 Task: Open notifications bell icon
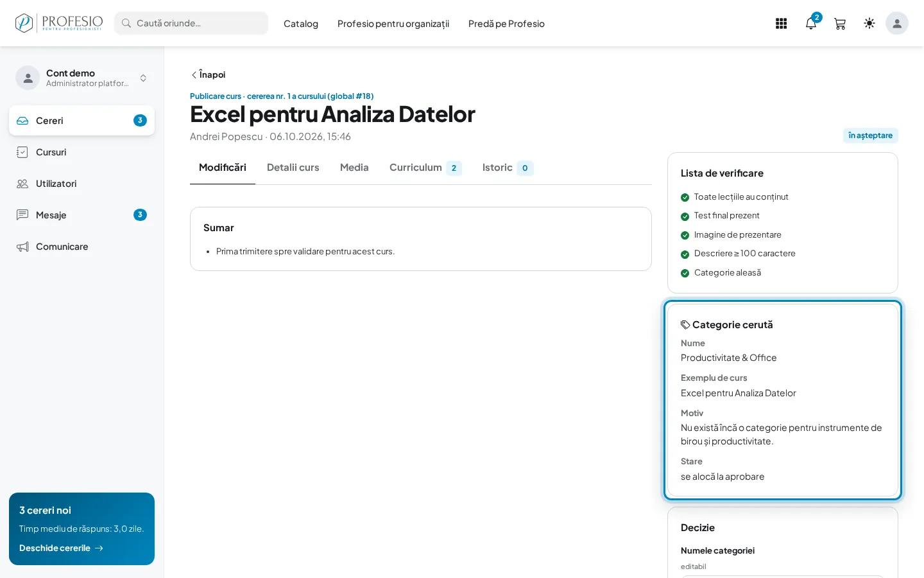(x=811, y=24)
